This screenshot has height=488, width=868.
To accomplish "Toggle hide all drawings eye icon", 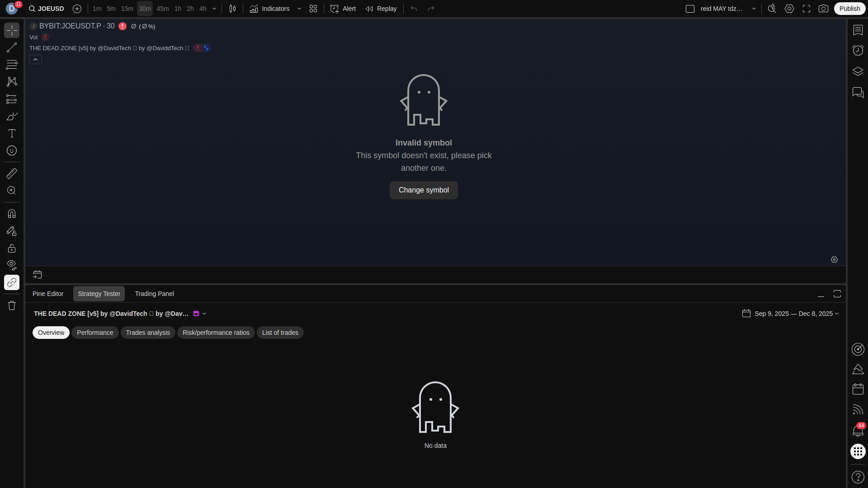I will coord(12,265).
